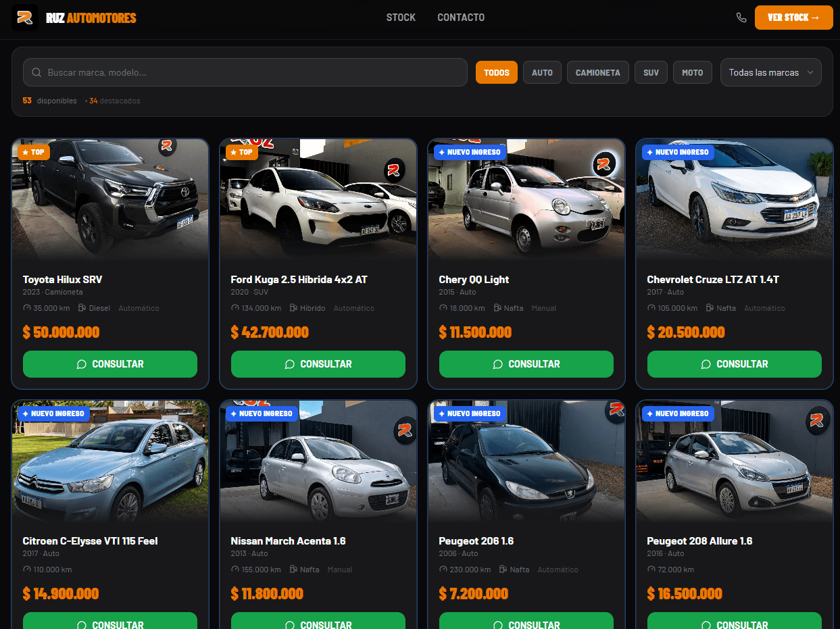Consultar about the Peugeot 208 Allure
840x629 pixels.
735,620
